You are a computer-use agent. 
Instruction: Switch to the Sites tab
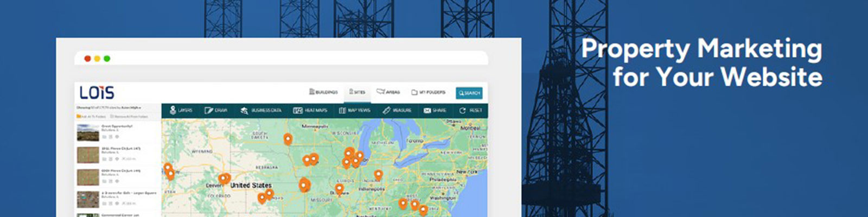[x=357, y=93]
